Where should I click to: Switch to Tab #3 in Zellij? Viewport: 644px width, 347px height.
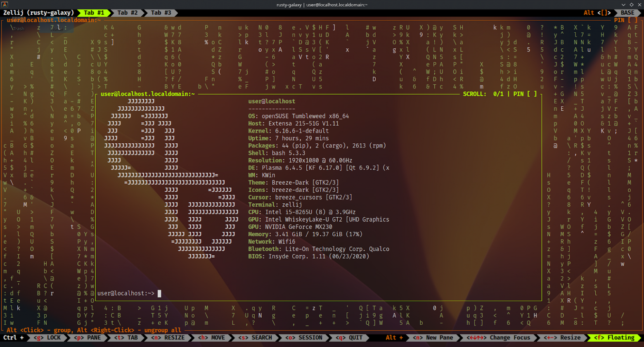tap(161, 13)
